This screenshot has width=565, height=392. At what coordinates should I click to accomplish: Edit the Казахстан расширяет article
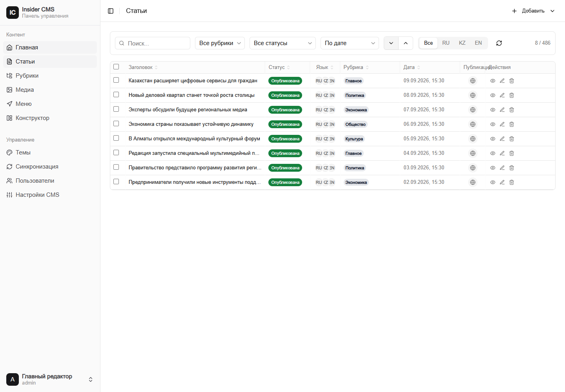502,81
